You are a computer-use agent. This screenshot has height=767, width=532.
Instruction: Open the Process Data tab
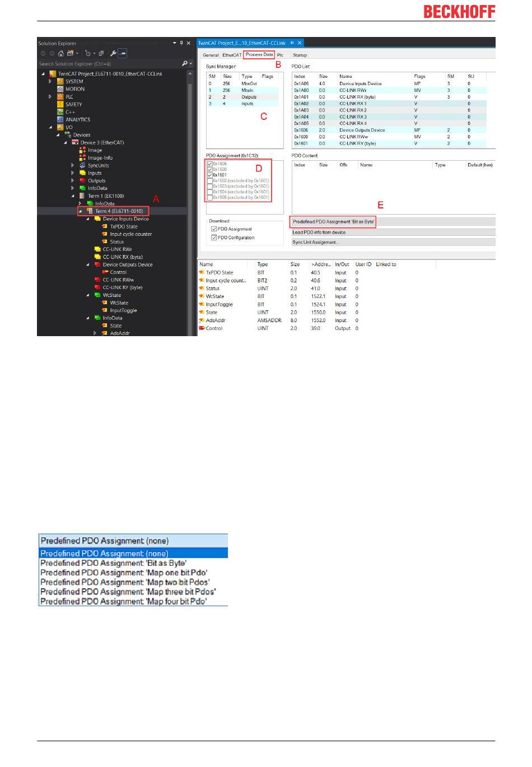pyautogui.click(x=259, y=54)
